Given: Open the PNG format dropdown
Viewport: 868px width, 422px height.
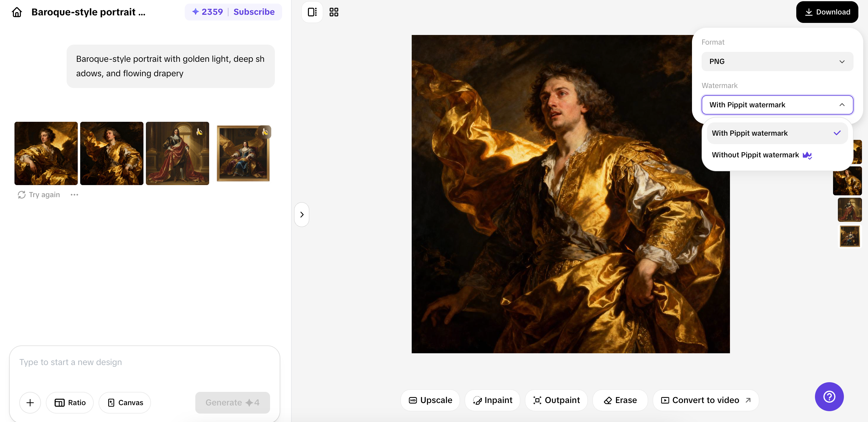Looking at the screenshot, I should click(x=777, y=61).
